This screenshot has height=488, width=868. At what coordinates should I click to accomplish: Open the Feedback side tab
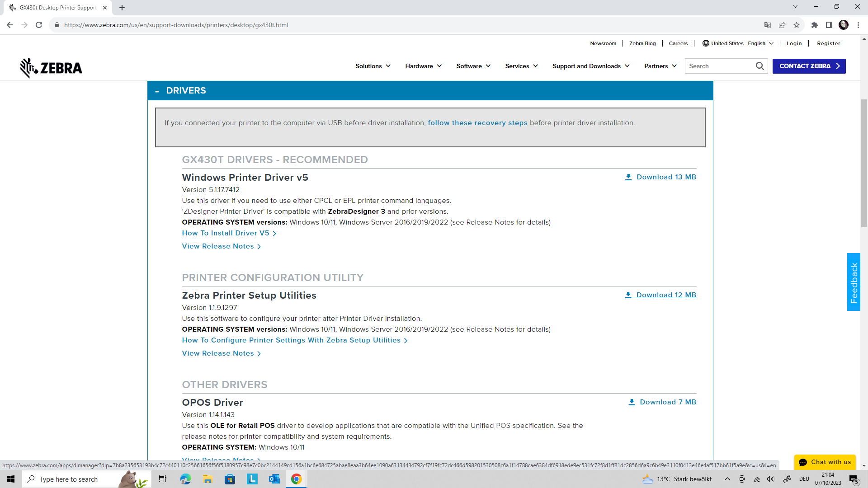pyautogui.click(x=854, y=282)
